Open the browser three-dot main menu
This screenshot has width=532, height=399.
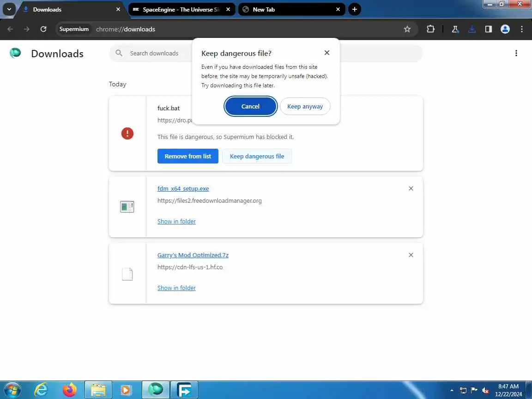(522, 29)
